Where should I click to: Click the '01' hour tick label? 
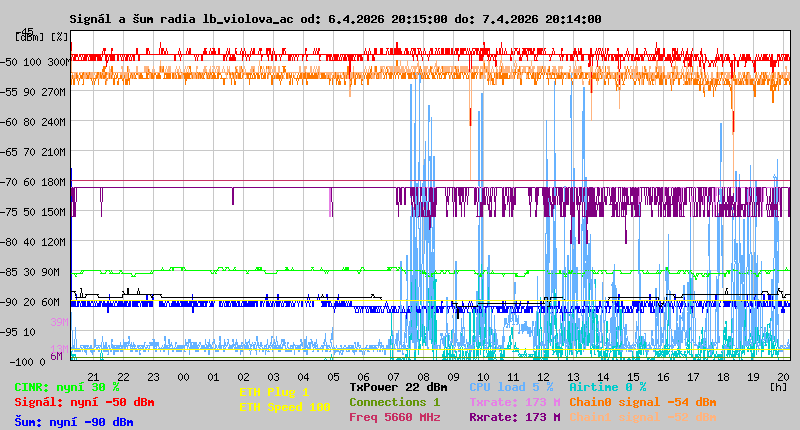[213, 377]
